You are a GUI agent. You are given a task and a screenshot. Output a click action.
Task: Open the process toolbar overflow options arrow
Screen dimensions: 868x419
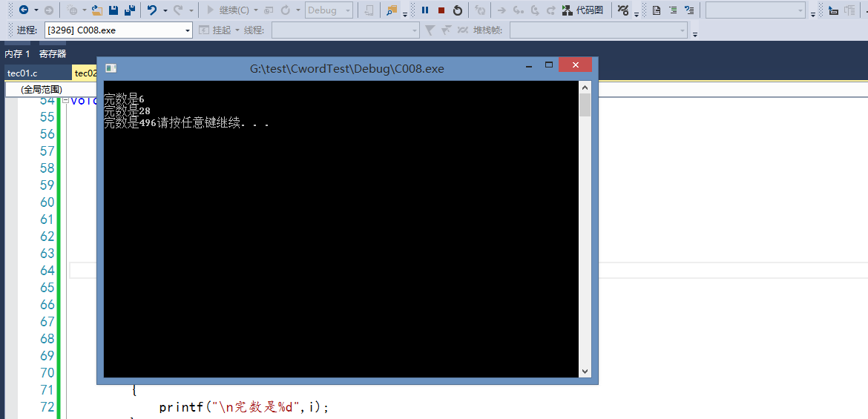695,34
